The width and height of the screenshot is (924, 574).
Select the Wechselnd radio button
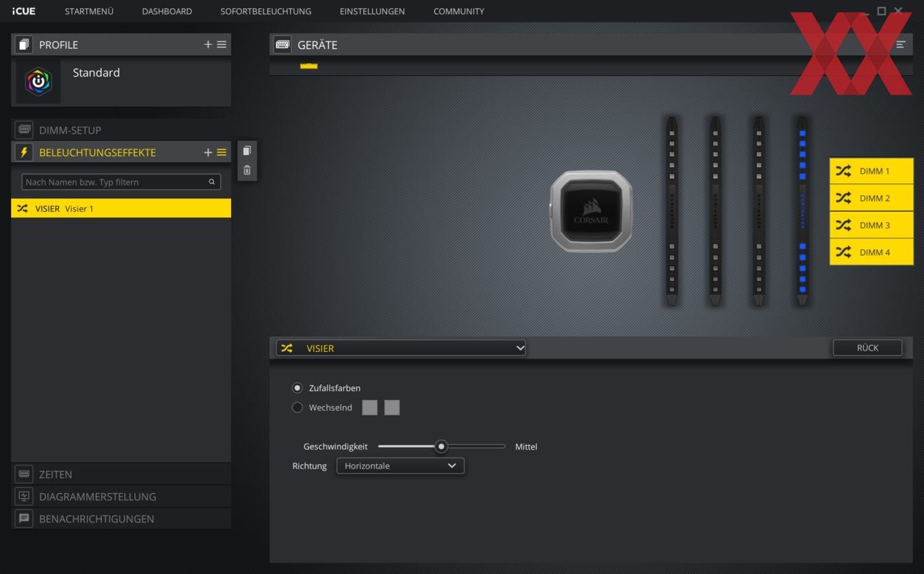point(297,408)
